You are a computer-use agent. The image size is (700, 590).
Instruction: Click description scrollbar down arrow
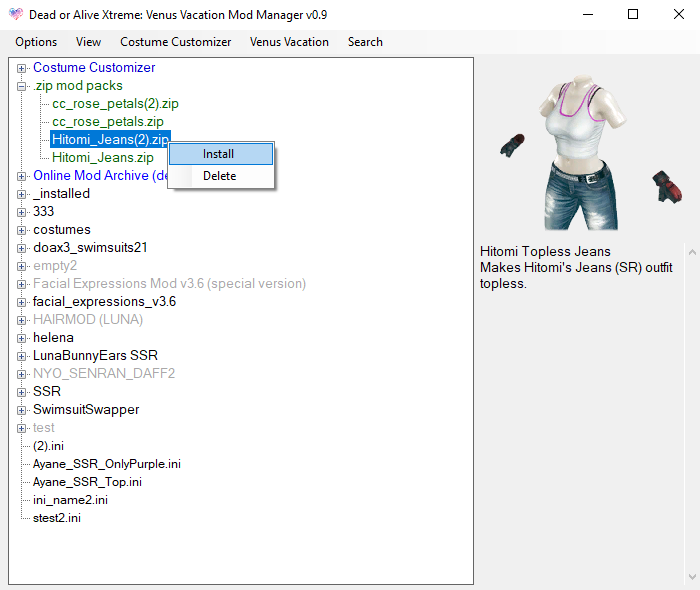[x=692, y=577]
